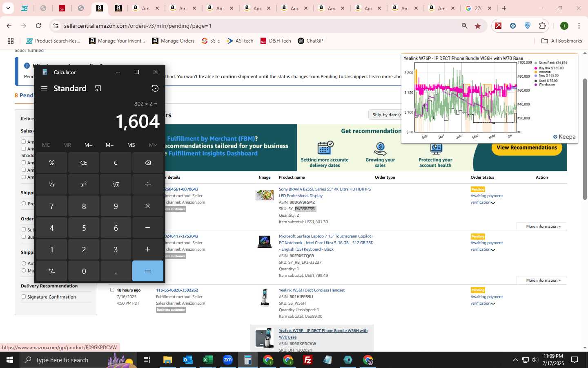Open Outlook from taskbar
The width and height of the screenshot is (588, 368).
click(x=188, y=360)
